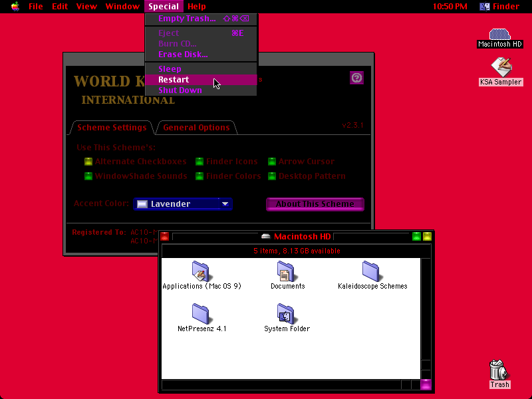Click the Macintosh HD window title text
The width and height of the screenshot is (532, 399).
(303, 237)
